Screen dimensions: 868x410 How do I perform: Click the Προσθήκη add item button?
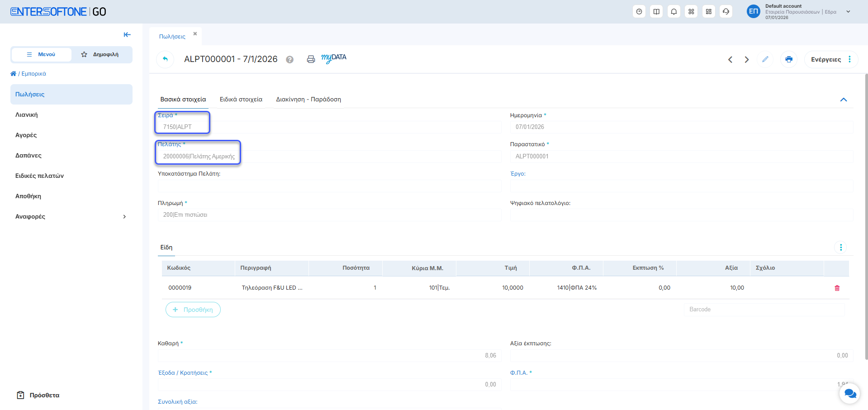click(x=193, y=310)
